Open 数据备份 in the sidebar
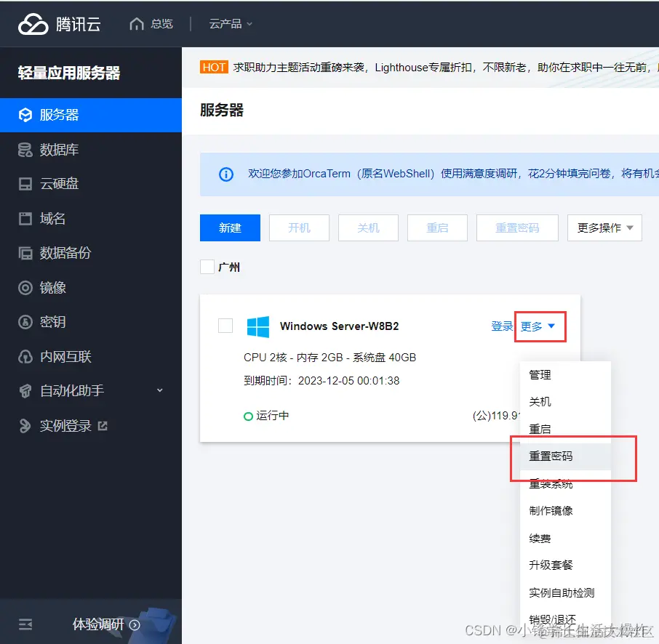 (x=65, y=253)
